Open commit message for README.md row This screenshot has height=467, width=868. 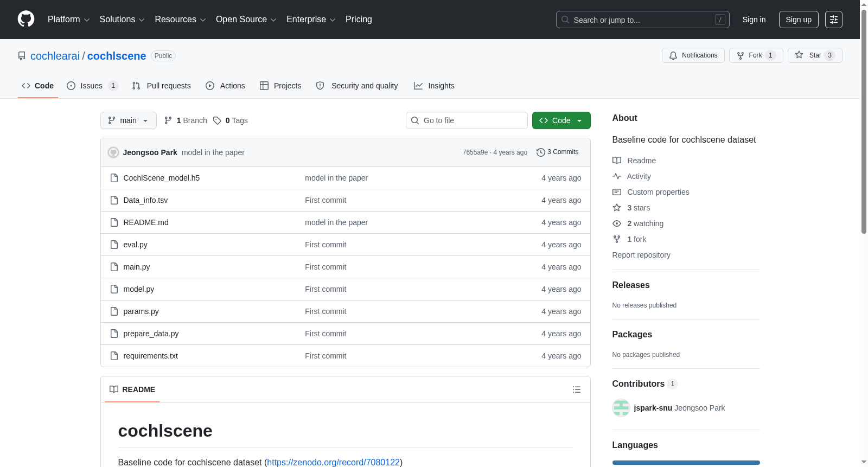(336, 222)
